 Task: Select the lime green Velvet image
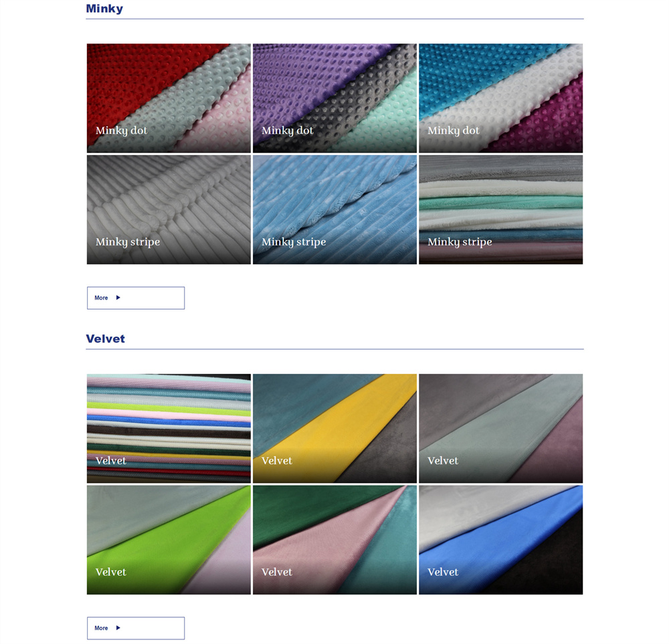[169, 540]
